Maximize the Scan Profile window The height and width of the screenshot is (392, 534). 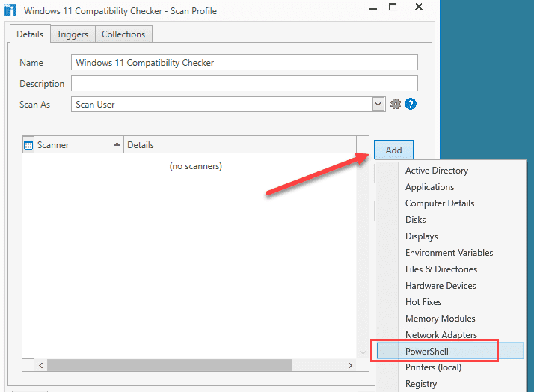pyautogui.click(x=393, y=7)
